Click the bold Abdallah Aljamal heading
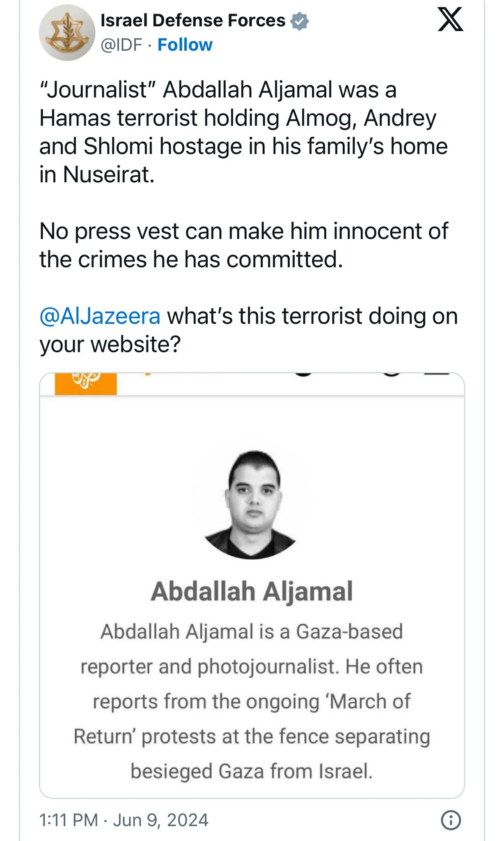This screenshot has height=841, width=504. coord(252,591)
